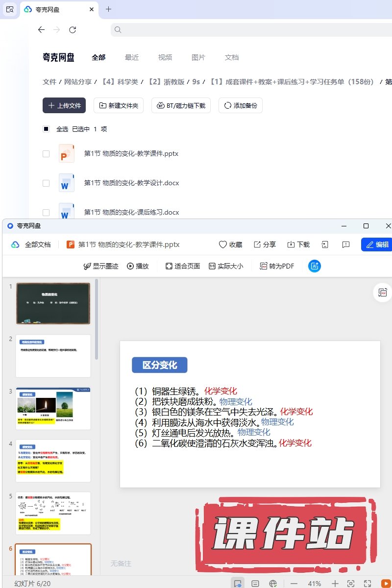The height and width of the screenshot is (588, 392).
Task: Switch to the 文档 tab
Action: [231, 57]
